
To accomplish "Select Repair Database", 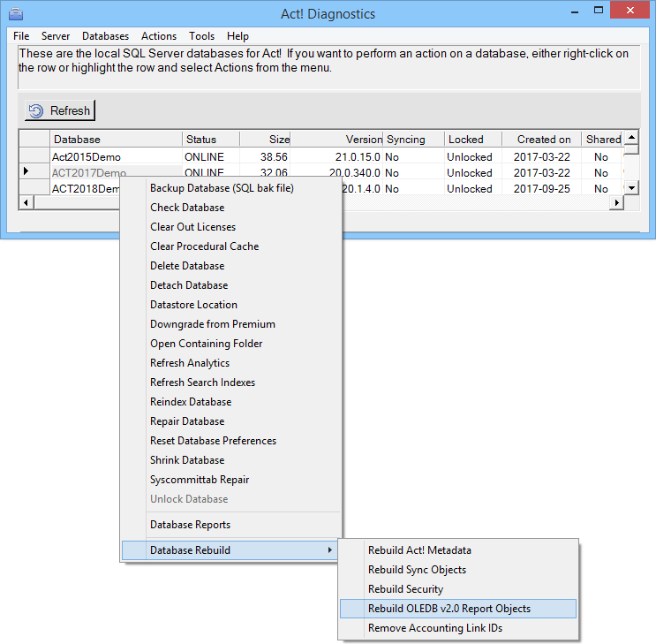I will pos(230,421).
